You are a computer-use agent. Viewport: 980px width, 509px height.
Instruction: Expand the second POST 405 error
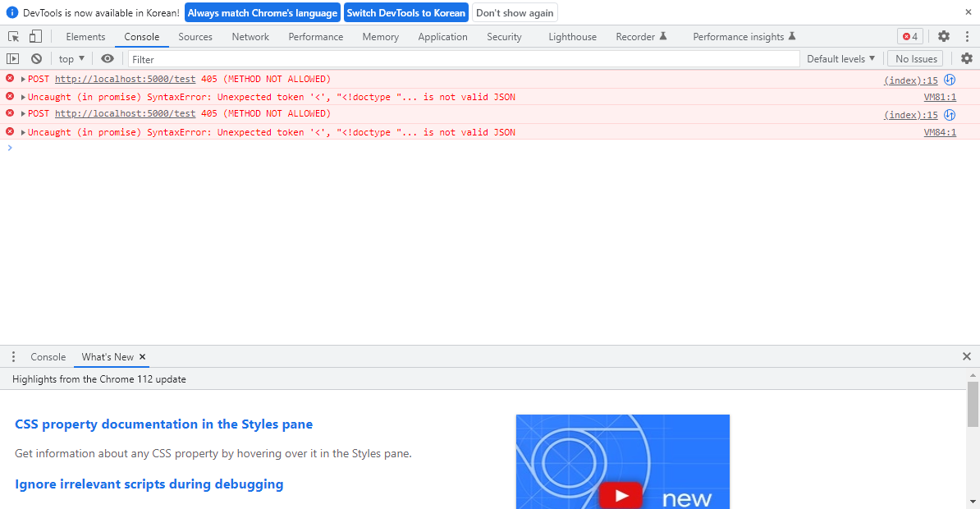point(23,114)
